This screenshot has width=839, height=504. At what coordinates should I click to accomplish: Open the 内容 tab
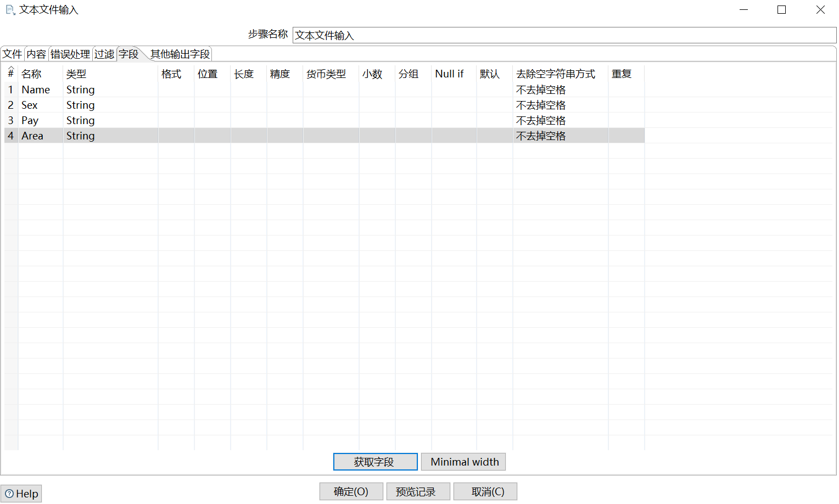coord(36,54)
